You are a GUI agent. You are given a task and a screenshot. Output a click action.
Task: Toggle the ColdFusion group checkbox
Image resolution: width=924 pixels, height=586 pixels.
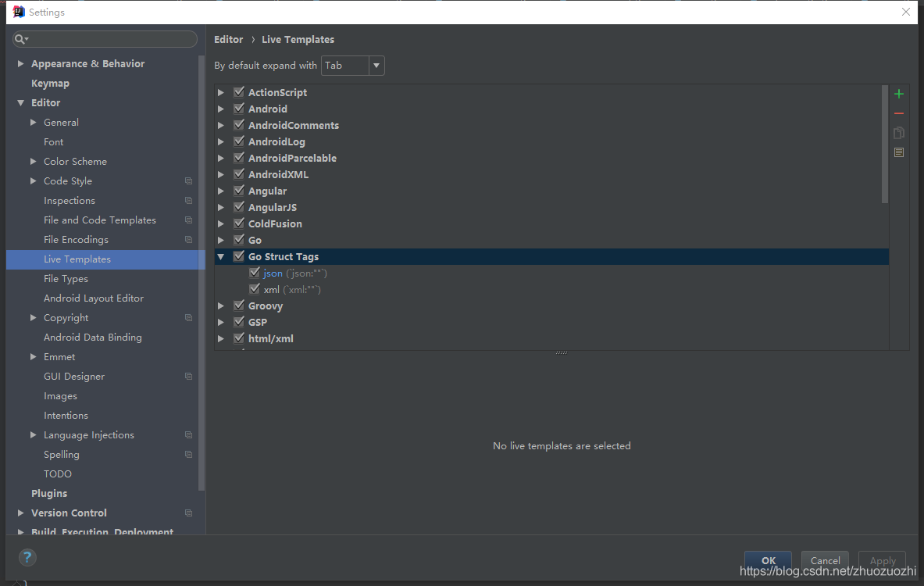pyautogui.click(x=239, y=223)
